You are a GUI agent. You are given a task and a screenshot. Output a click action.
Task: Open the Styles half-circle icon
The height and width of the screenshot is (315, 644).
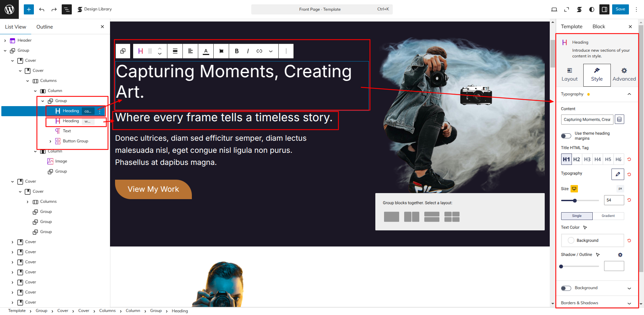point(592,9)
